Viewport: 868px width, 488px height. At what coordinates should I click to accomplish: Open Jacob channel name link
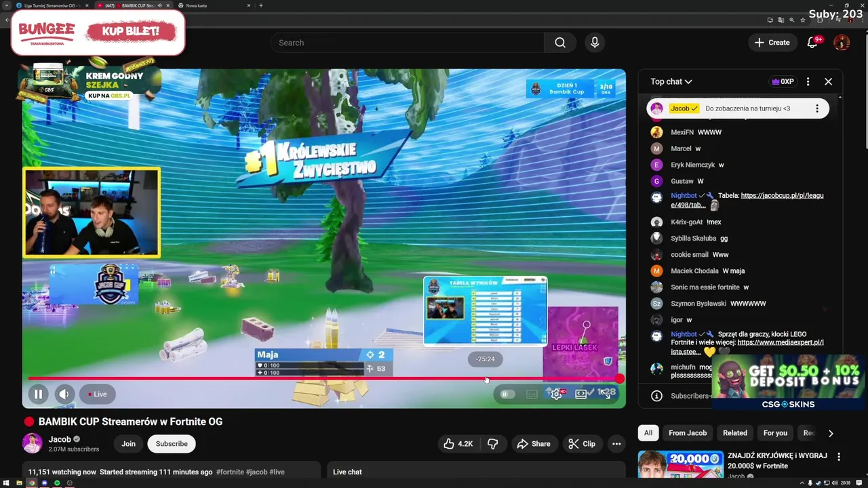coord(60,439)
